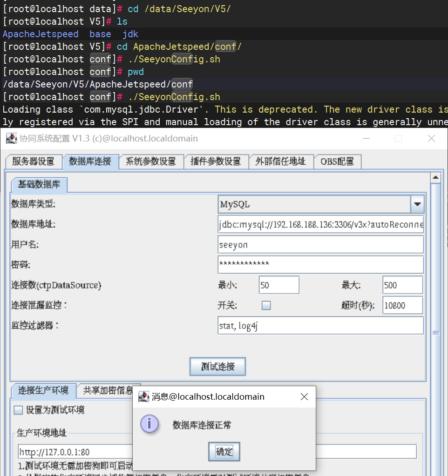Screen dimensions: 448x476
Task: Click 'base' directory name in terminal
Action: point(100,34)
